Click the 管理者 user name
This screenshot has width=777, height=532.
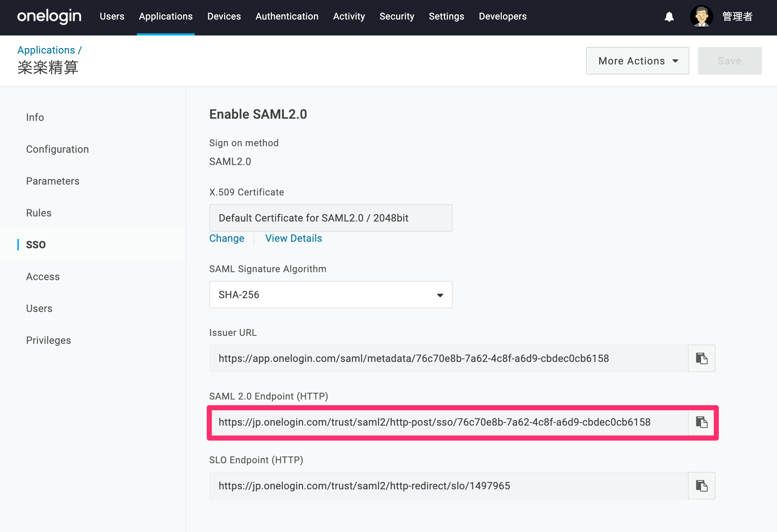pyautogui.click(x=737, y=16)
